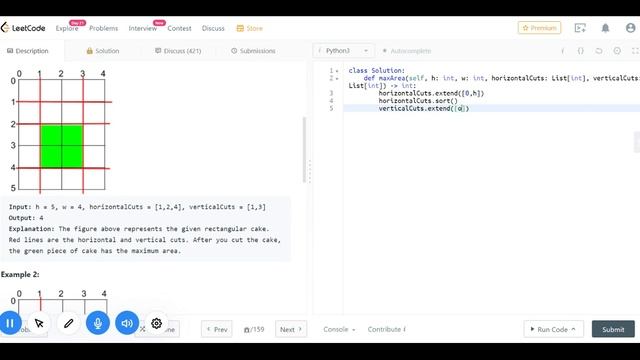Open the Python3 language dropdown
The height and width of the screenshot is (360, 640).
[x=343, y=51]
